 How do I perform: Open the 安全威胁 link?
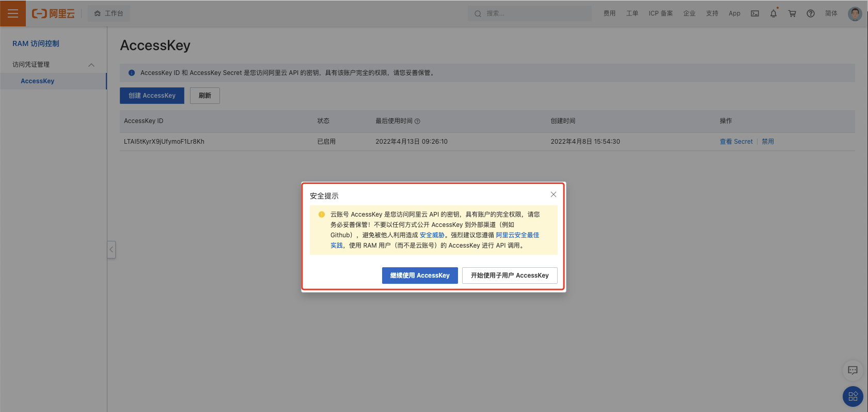(x=432, y=235)
